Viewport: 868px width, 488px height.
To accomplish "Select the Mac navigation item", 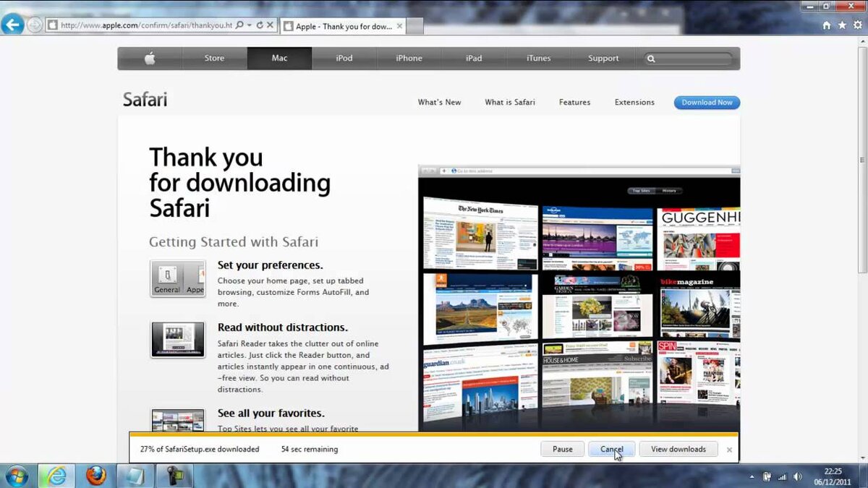I will pos(279,59).
